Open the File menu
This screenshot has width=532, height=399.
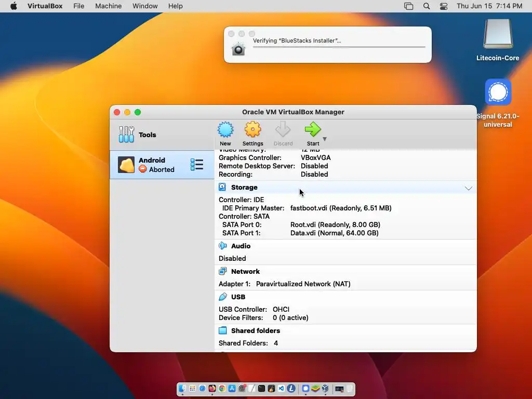[79, 6]
